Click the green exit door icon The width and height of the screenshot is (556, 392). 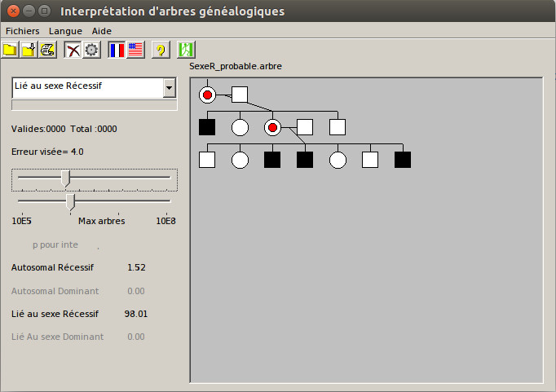(x=186, y=50)
